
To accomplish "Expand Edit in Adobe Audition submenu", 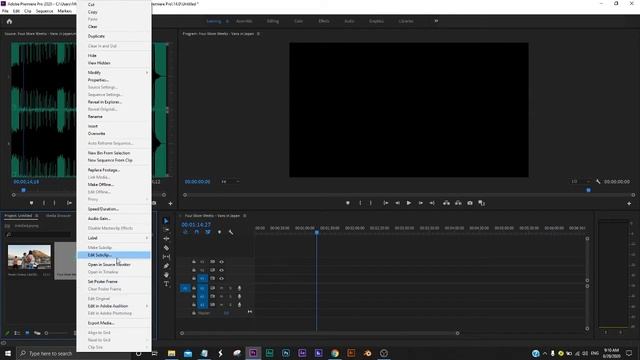I will point(114,306).
